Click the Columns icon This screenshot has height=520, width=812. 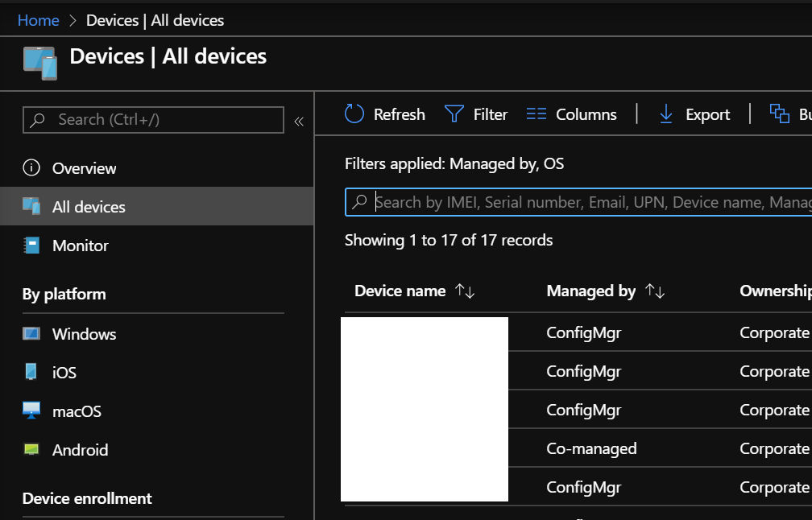click(x=536, y=114)
